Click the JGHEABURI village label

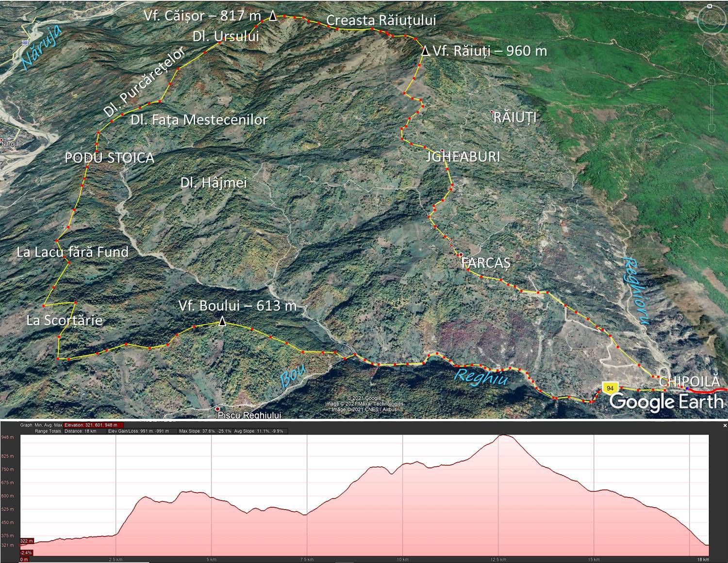pos(463,157)
